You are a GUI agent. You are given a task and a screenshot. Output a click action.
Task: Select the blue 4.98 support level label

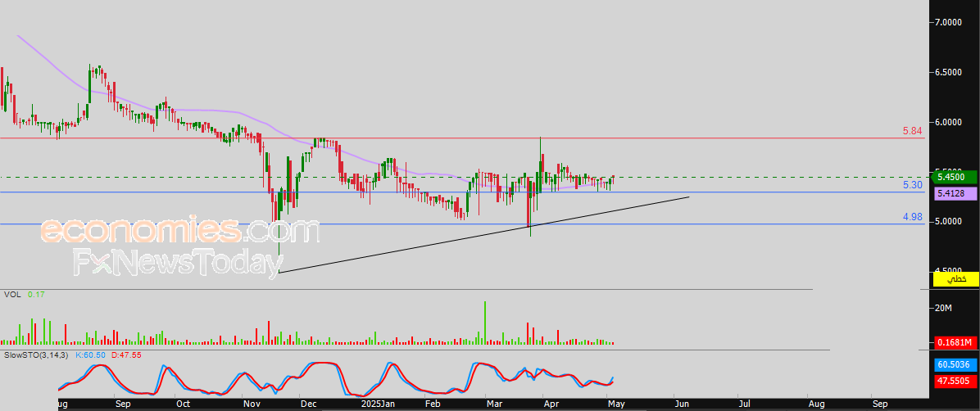click(913, 217)
